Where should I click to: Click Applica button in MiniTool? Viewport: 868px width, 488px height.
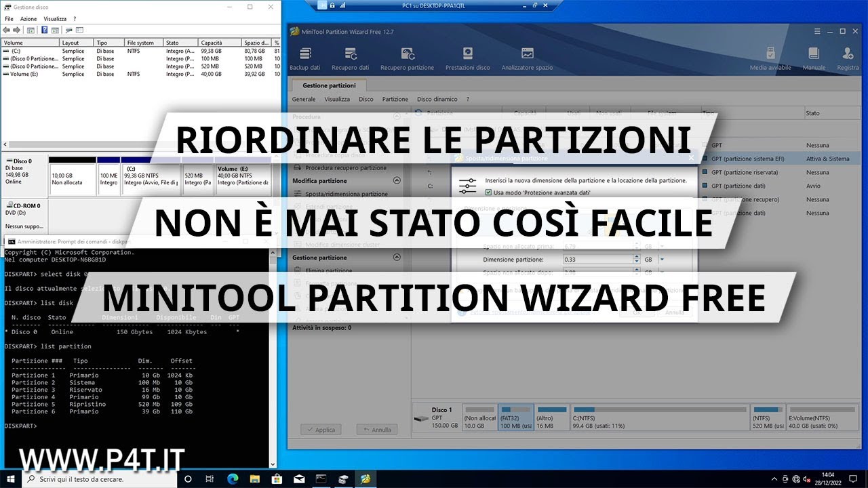click(x=320, y=430)
